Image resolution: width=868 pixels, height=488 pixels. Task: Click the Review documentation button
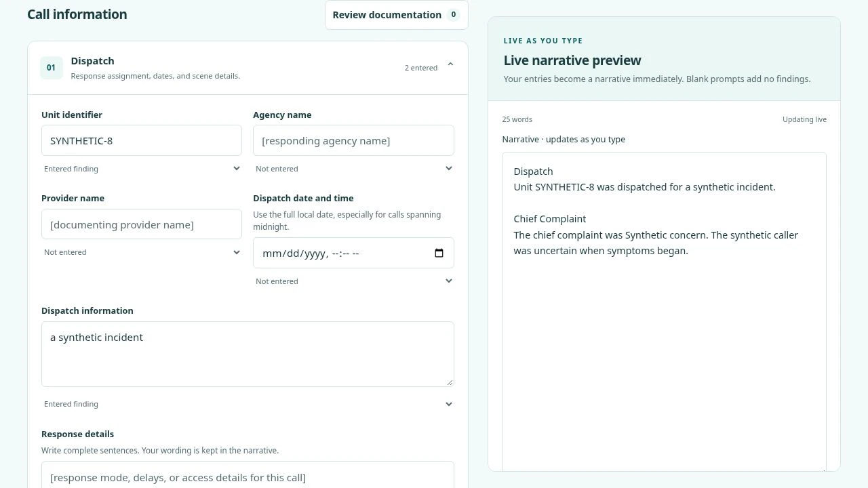click(x=397, y=15)
